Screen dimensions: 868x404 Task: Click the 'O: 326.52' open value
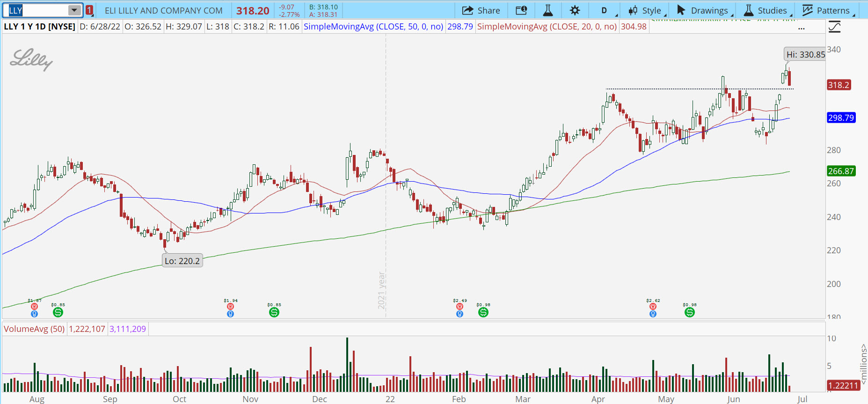point(143,27)
